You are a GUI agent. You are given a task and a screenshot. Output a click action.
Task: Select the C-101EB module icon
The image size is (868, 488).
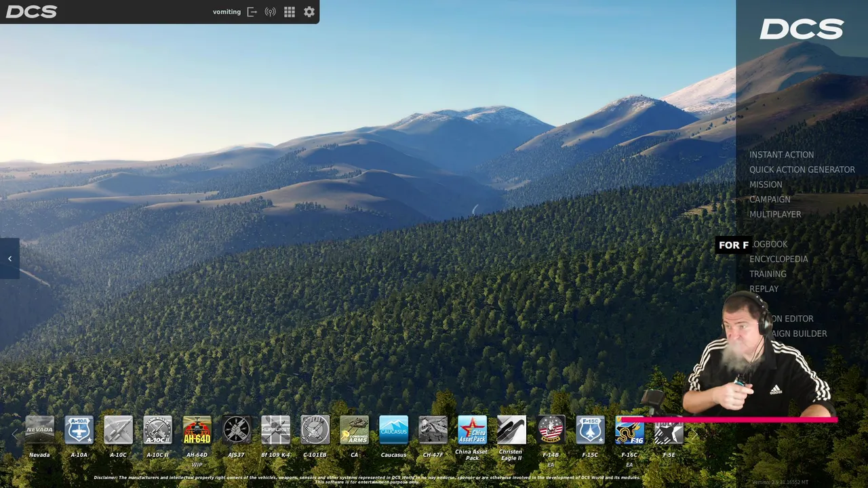(x=315, y=430)
